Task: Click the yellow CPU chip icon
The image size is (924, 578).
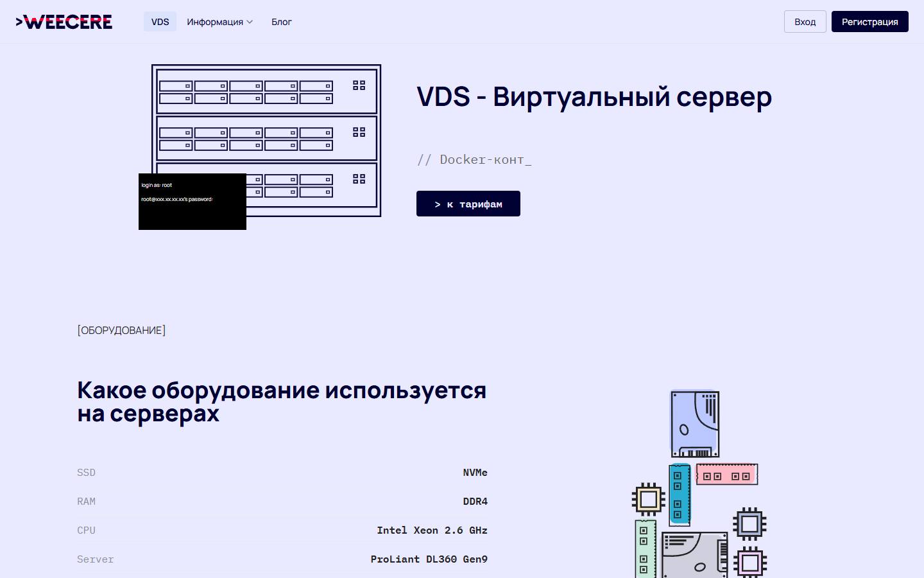Action: (648, 499)
